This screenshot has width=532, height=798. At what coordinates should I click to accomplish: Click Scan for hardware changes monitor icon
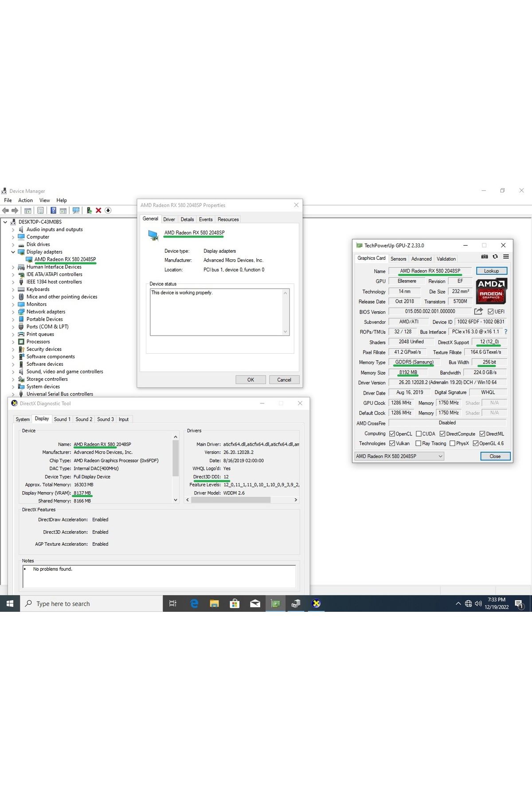click(x=76, y=211)
